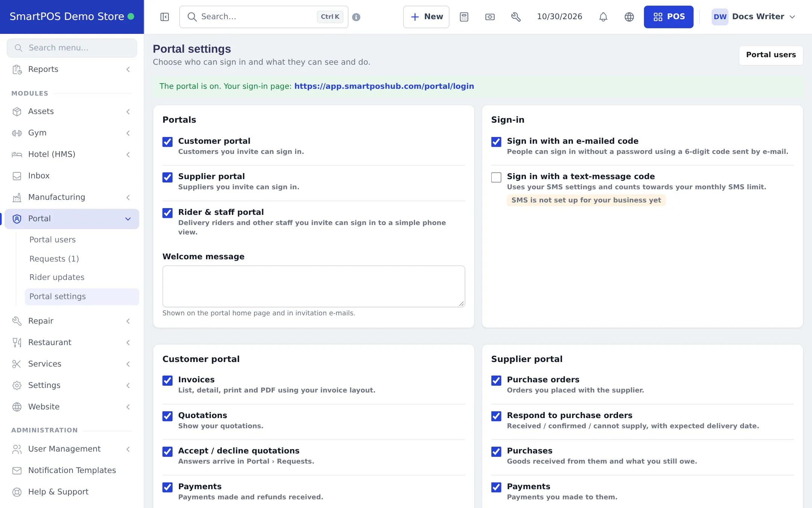The height and width of the screenshot is (508, 812).
Task: Enable Sign in with a text-message code
Action: click(x=496, y=177)
